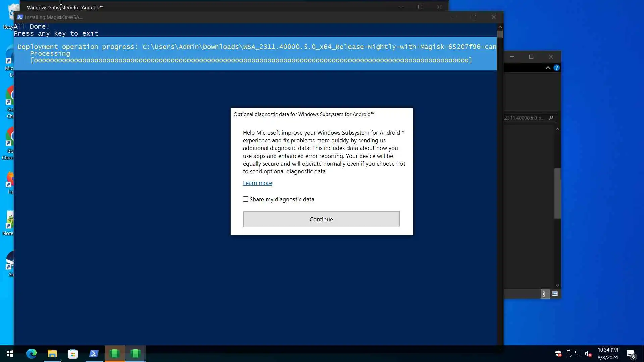Image resolution: width=644 pixels, height=362 pixels.
Task: Check the Share my diagnostic data checkbox
Action: coord(246,199)
